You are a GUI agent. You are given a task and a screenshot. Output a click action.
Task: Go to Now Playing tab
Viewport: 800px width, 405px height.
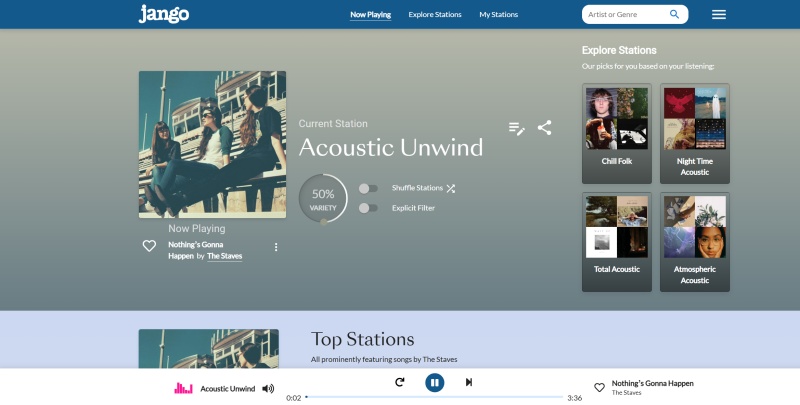click(370, 15)
